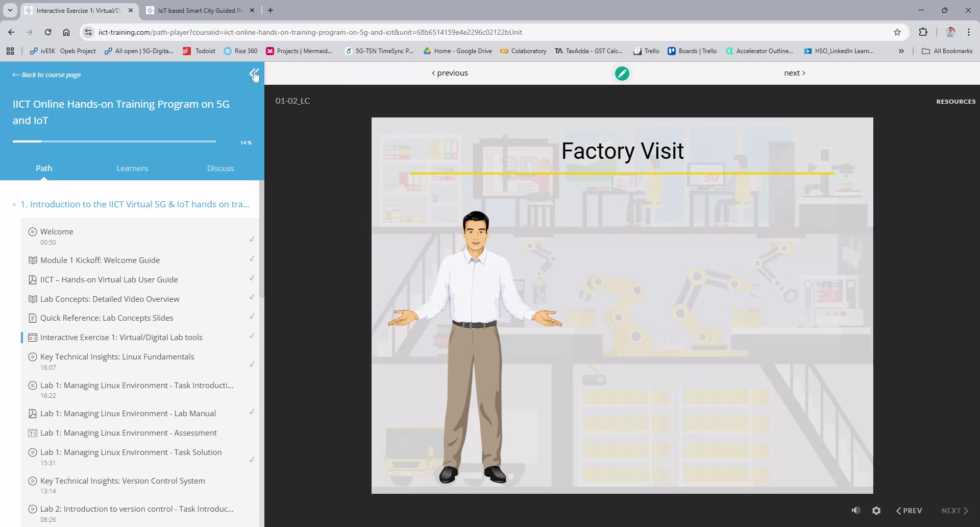The height and width of the screenshot is (527, 980).
Task: Collapse section 1 Introduction expander arrow
Action: coord(14,204)
